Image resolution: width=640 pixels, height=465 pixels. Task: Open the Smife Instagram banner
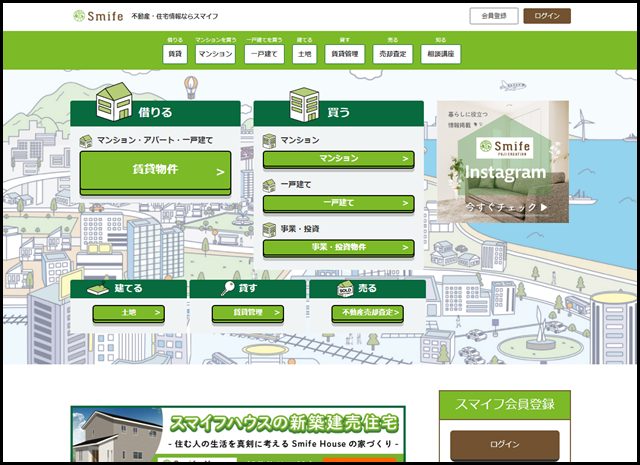503,162
